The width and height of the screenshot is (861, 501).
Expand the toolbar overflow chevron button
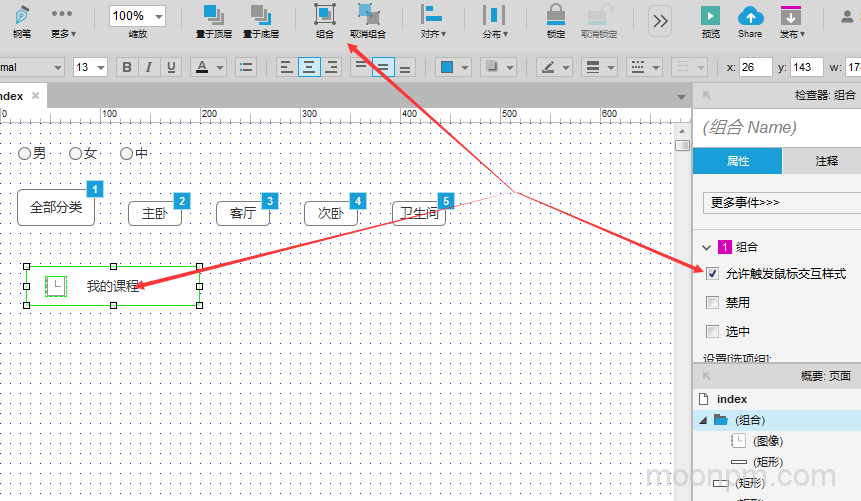point(660,21)
